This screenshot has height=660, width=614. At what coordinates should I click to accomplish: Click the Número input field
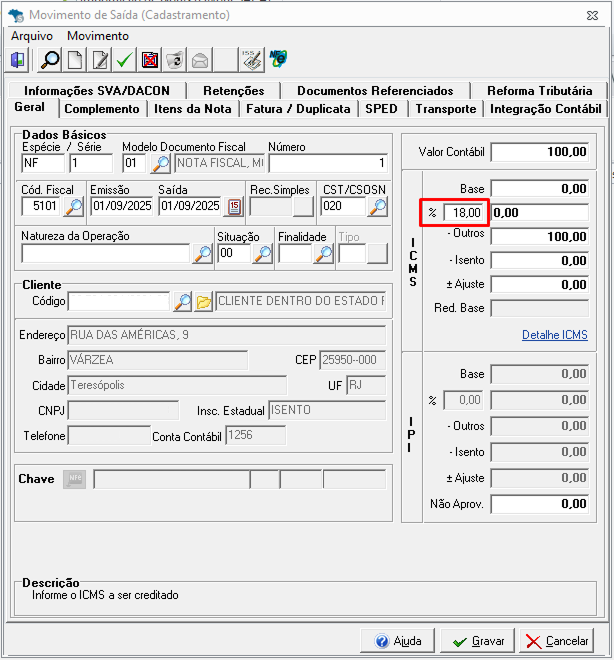point(328,163)
